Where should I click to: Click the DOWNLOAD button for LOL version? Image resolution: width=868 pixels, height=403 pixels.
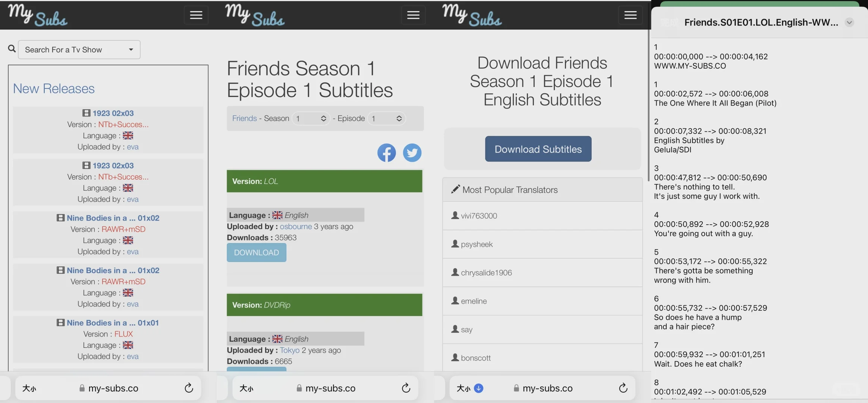[256, 252]
